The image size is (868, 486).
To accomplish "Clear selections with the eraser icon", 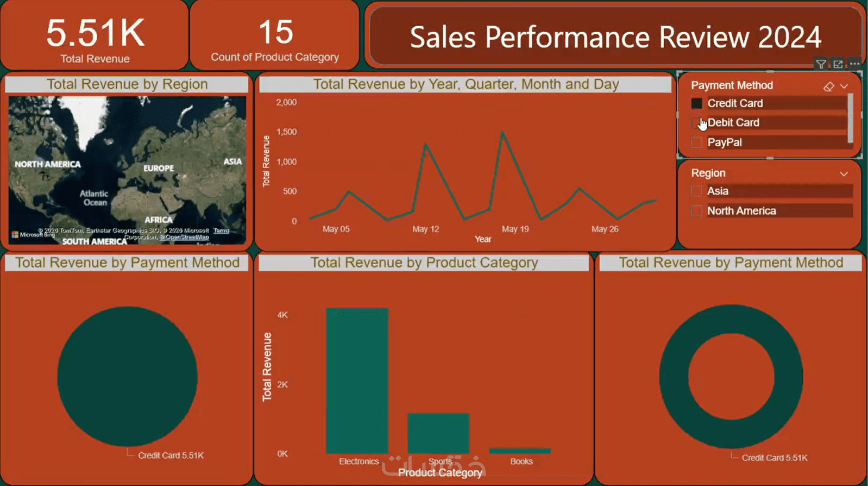I will coord(828,86).
